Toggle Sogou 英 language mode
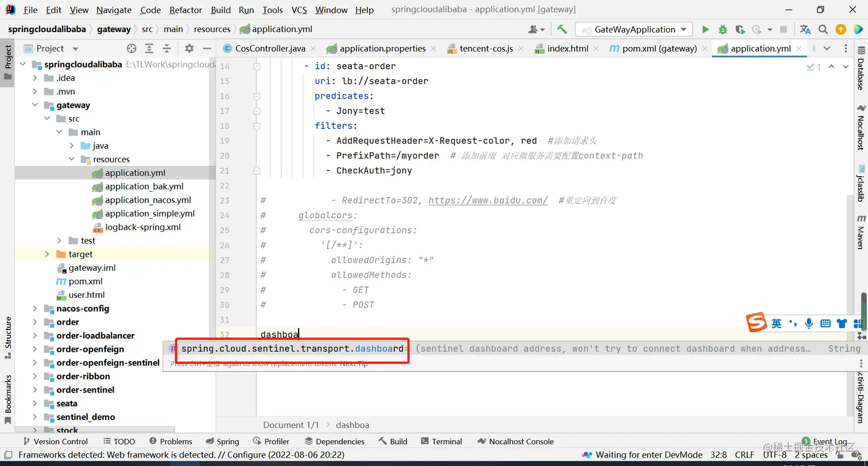The height and width of the screenshot is (466, 868). (776, 323)
